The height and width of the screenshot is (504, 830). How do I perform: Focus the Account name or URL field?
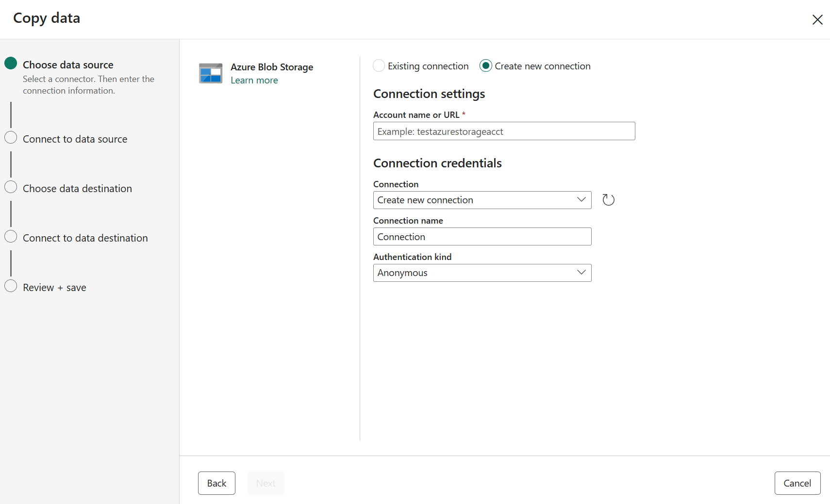click(x=504, y=131)
